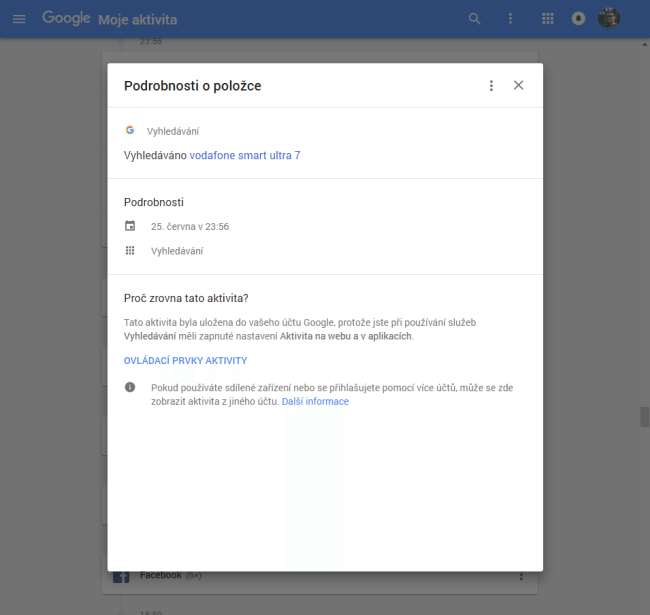The width and height of the screenshot is (650, 615).
Task: Close the Podrobnosti o položce dialog
Action: [519, 85]
